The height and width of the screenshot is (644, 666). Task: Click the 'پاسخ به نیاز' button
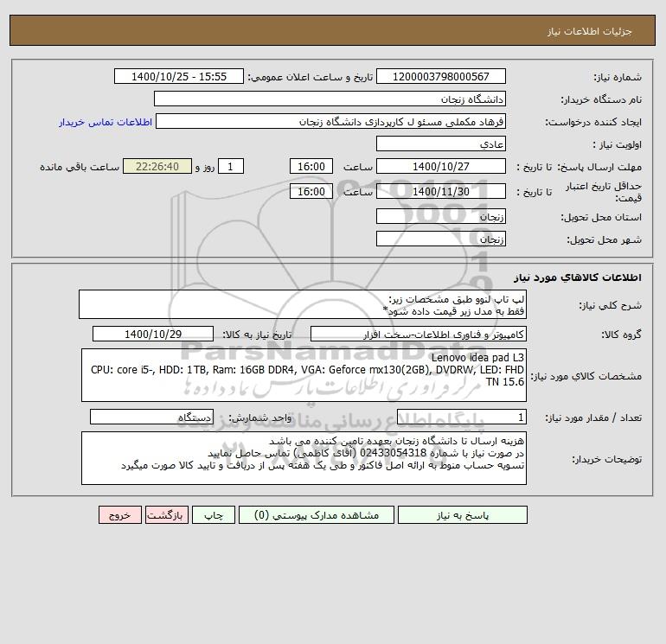(x=463, y=515)
